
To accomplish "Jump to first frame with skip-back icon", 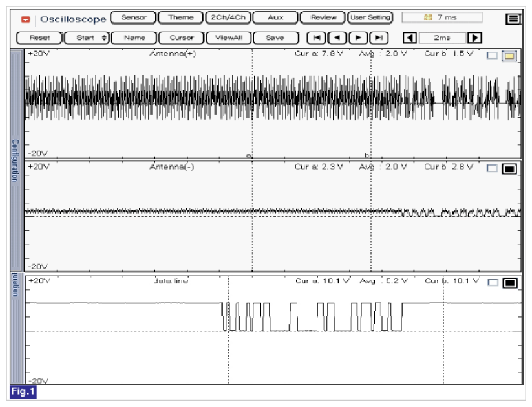I will (316, 38).
